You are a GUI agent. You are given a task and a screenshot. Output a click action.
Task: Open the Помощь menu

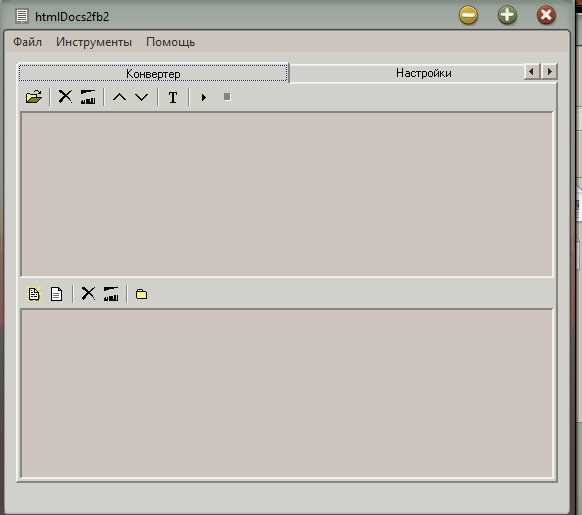[x=170, y=42]
